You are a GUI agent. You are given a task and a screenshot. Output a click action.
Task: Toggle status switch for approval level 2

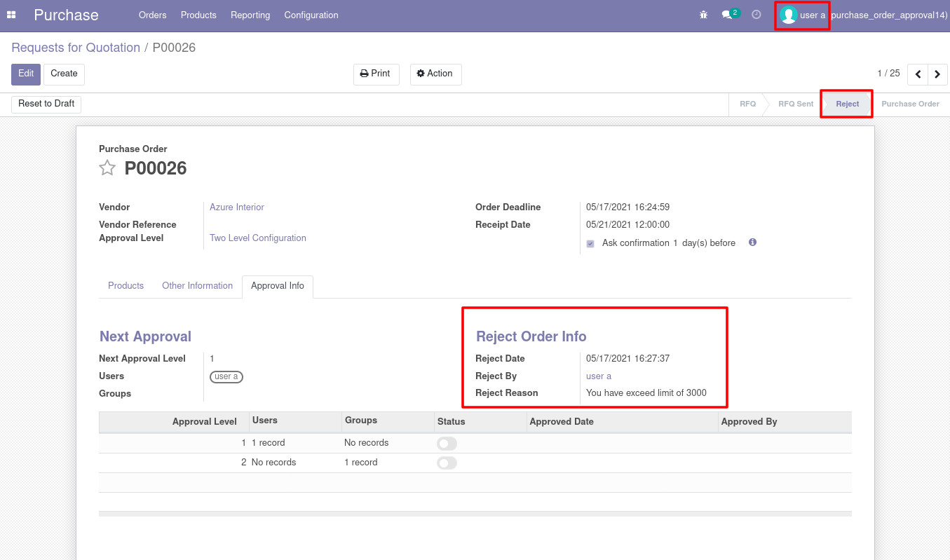[x=447, y=463]
